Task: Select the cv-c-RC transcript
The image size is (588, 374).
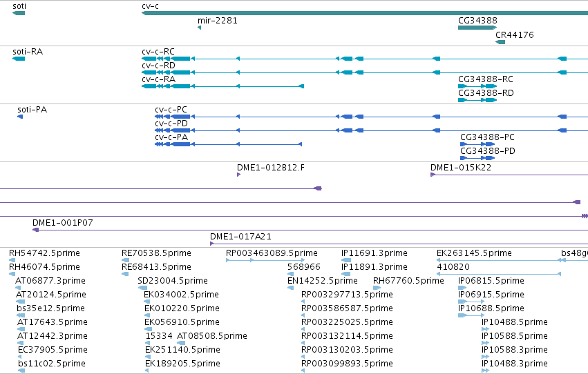Action: coord(365,59)
